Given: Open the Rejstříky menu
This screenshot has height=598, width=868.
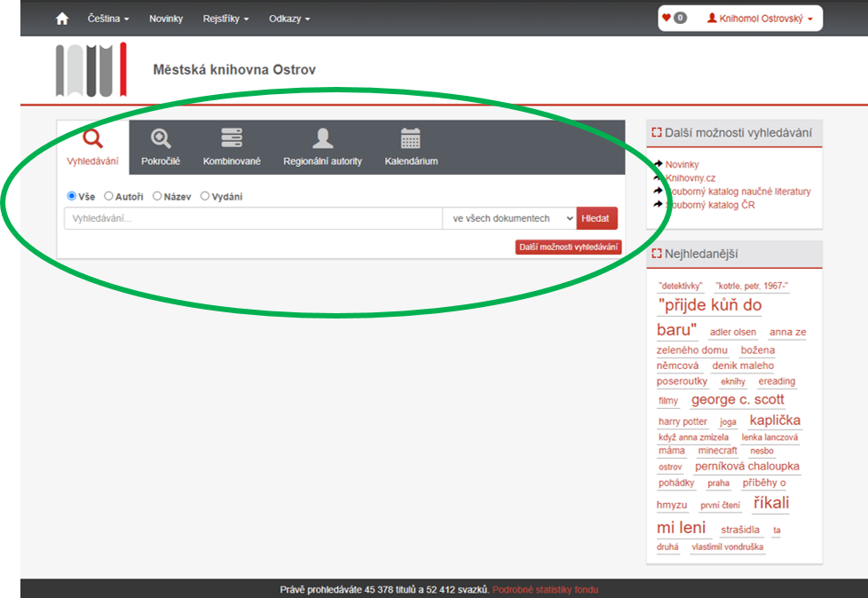Looking at the screenshot, I should 225,19.
